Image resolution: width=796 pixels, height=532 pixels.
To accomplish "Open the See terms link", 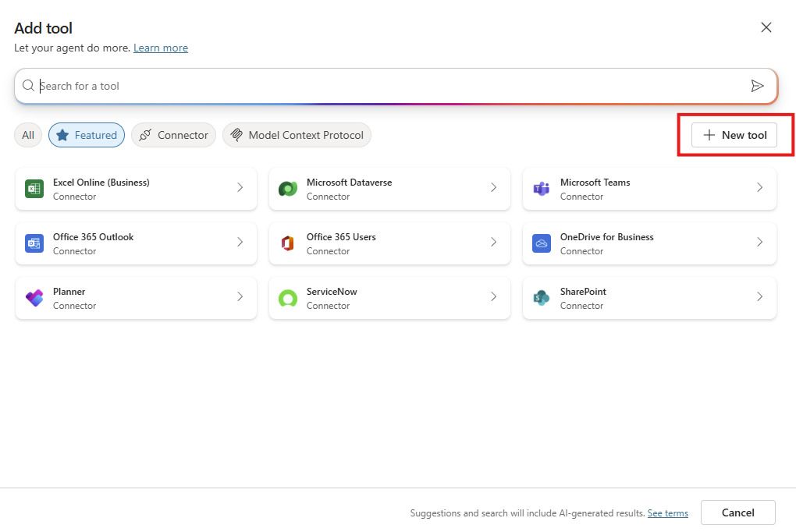I will point(667,513).
